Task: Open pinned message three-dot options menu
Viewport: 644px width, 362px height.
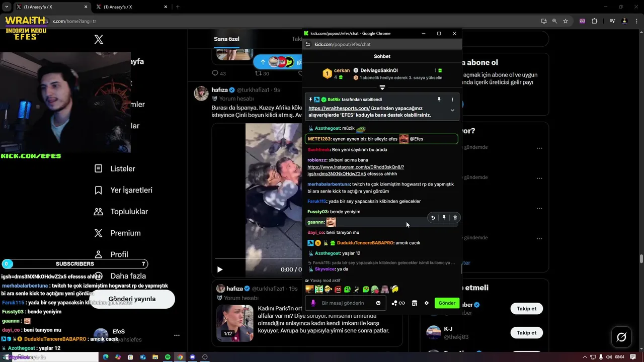Action: point(452,100)
